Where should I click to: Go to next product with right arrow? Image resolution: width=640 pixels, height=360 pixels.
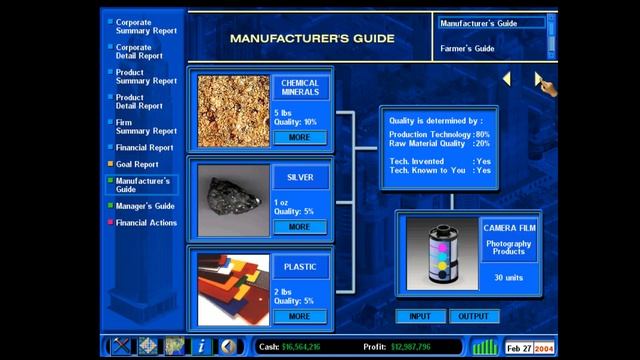pos(539,79)
